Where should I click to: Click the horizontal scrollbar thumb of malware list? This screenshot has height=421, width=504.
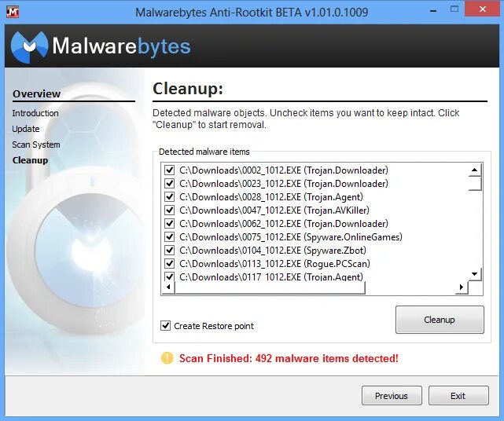click(x=270, y=287)
